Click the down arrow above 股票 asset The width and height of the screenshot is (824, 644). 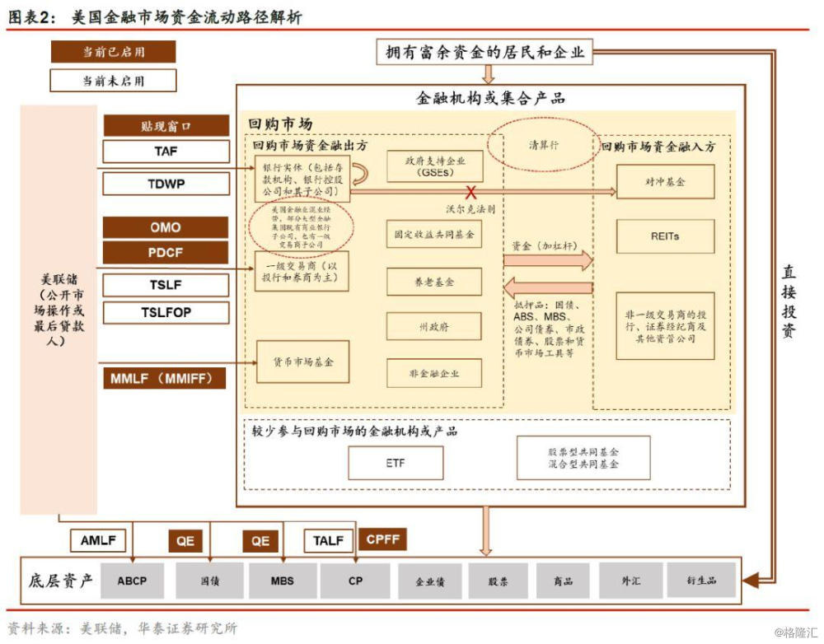coord(486,531)
